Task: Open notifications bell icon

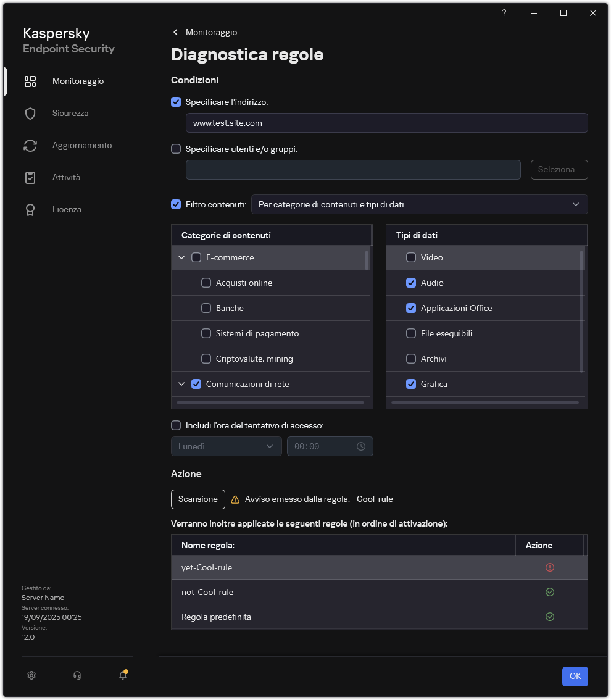Action: point(123,675)
